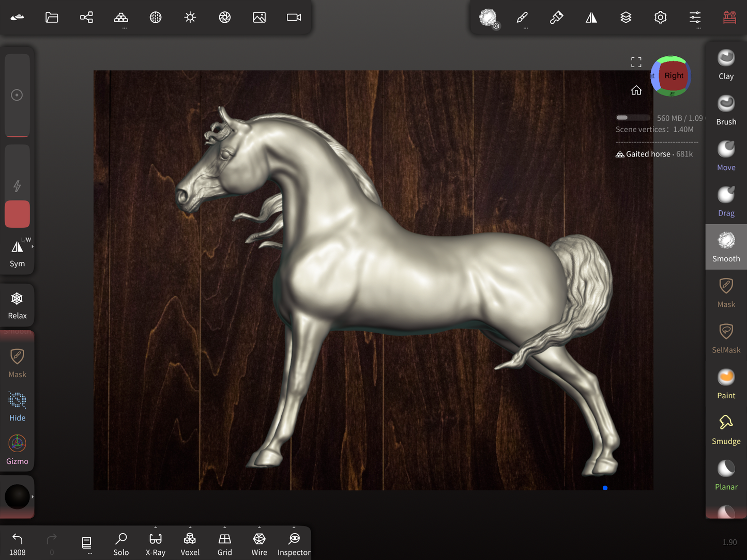Toggle Sym symmetry on or off
This screenshot has height=560, width=747.
(17, 253)
